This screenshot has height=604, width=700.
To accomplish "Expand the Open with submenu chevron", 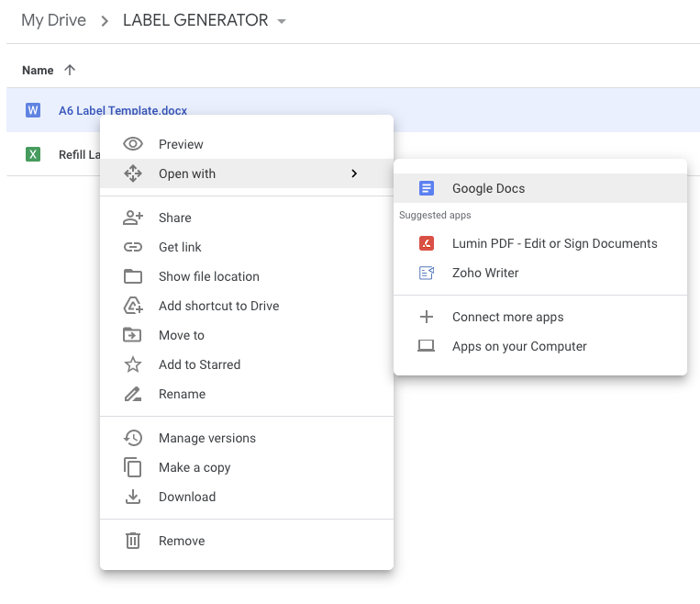I will pyautogui.click(x=354, y=173).
